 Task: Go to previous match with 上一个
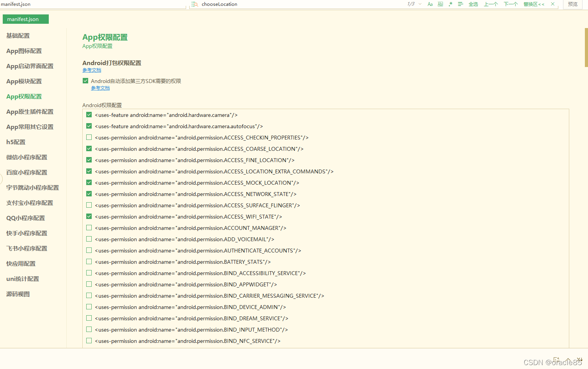[491, 4]
